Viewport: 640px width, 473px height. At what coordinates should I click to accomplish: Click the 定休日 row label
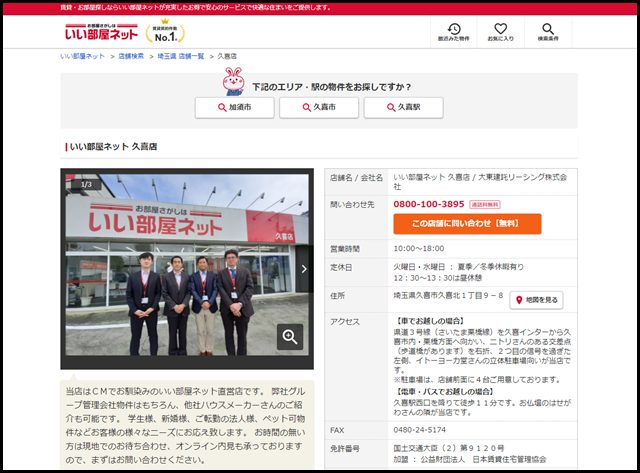click(x=341, y=267)
